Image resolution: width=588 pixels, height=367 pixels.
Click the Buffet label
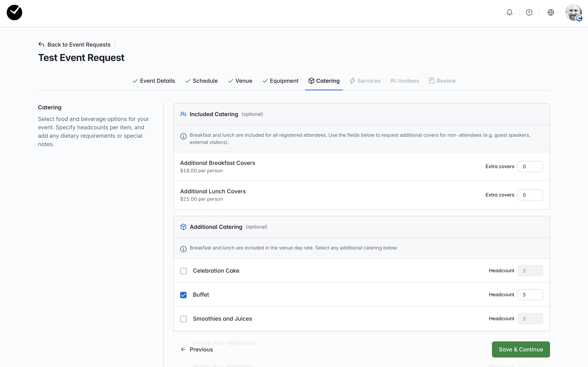click(201, 295)
